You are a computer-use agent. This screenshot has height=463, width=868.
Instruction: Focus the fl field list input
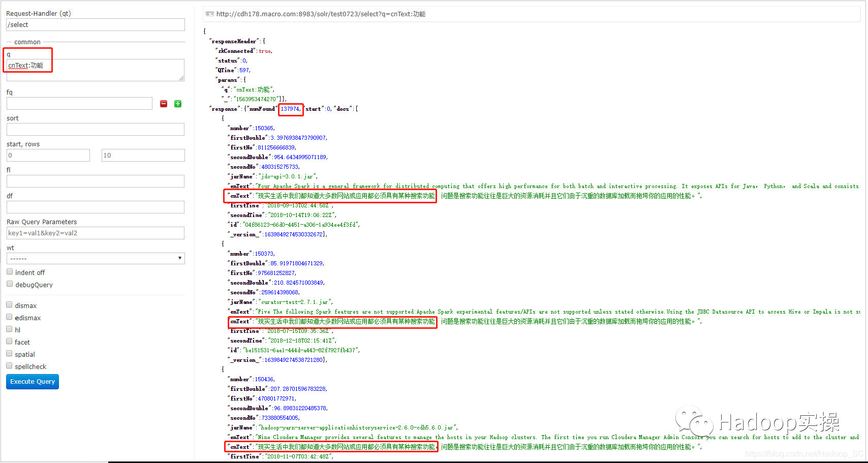(96, 181)
